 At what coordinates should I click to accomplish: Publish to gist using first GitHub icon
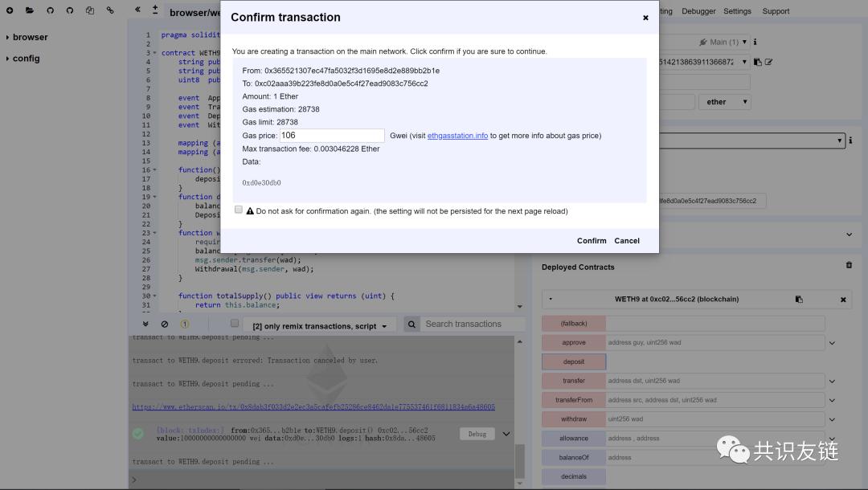click(51, 10)
